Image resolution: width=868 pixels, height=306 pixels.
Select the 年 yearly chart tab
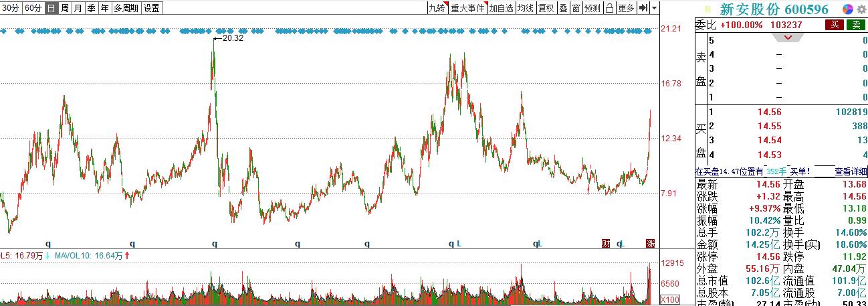[104, 8]
